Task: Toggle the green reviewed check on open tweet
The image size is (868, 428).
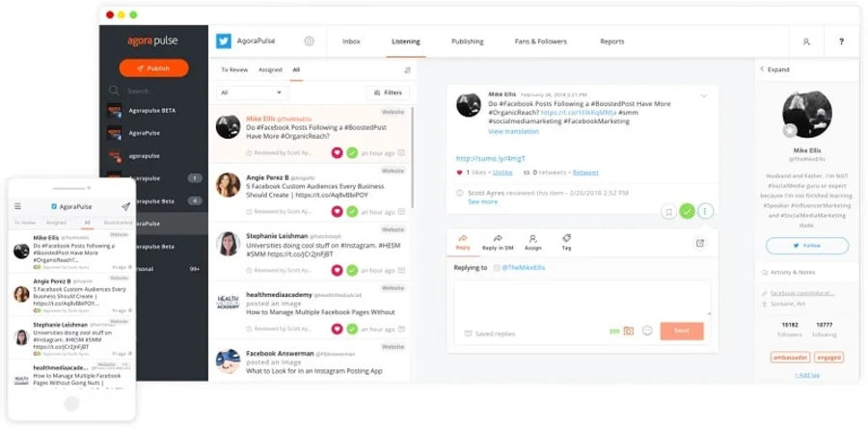Action: tap(687, 211)
